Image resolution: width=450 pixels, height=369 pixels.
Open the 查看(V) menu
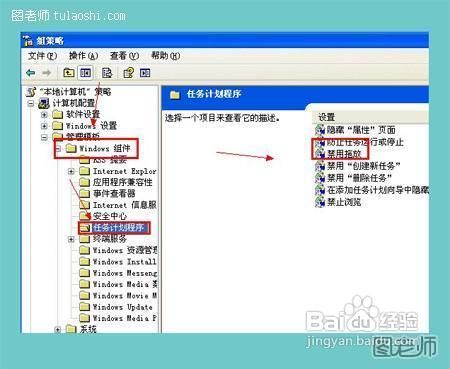point(124,56)
